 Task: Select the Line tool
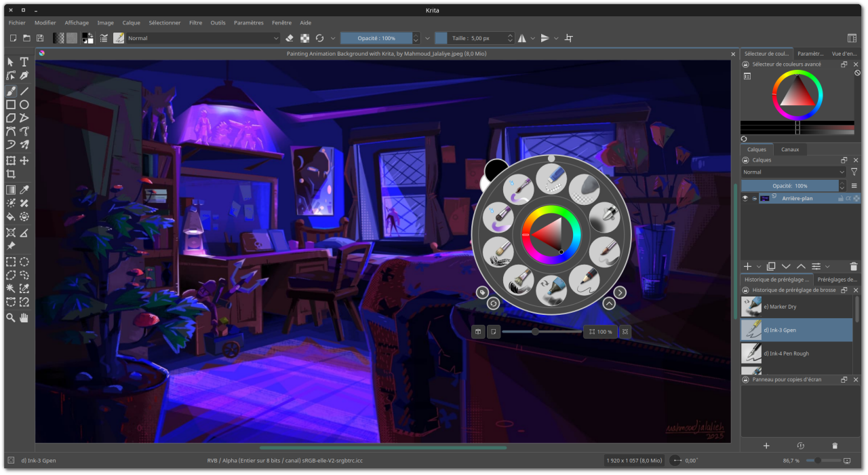[x=24, y=91]
